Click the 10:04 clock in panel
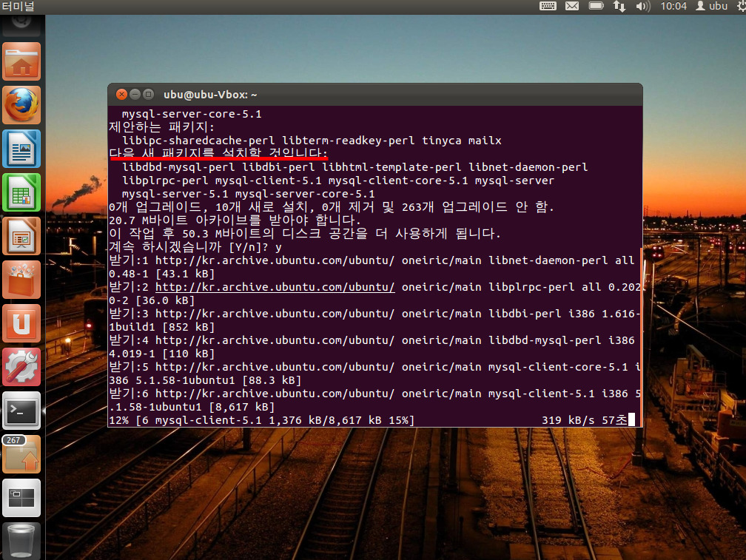Viewport: 746px width, 560px height. pyautogui.click(x=673, y=6)
